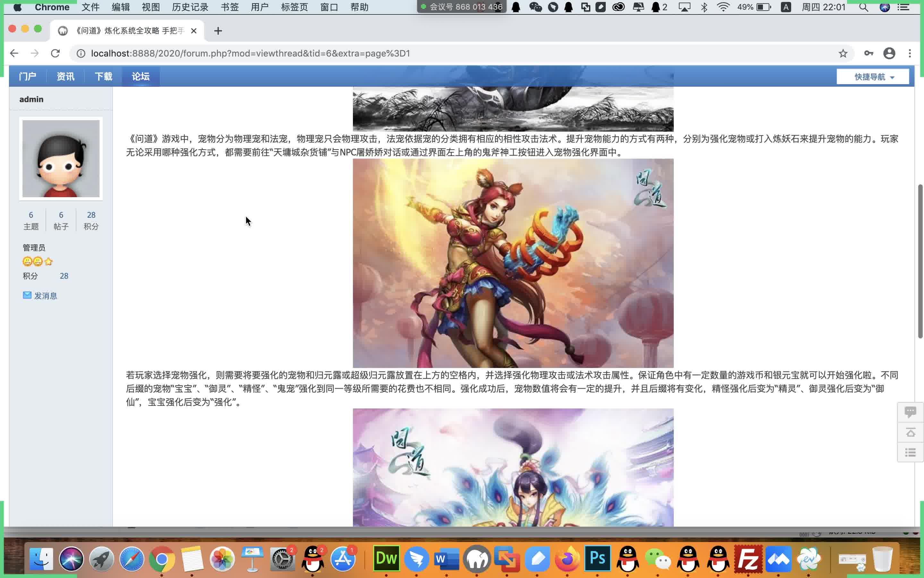Screen dimensions: 924x578
Task: Open the Bluetooth menu bar icon
Action: click(704, 7)
